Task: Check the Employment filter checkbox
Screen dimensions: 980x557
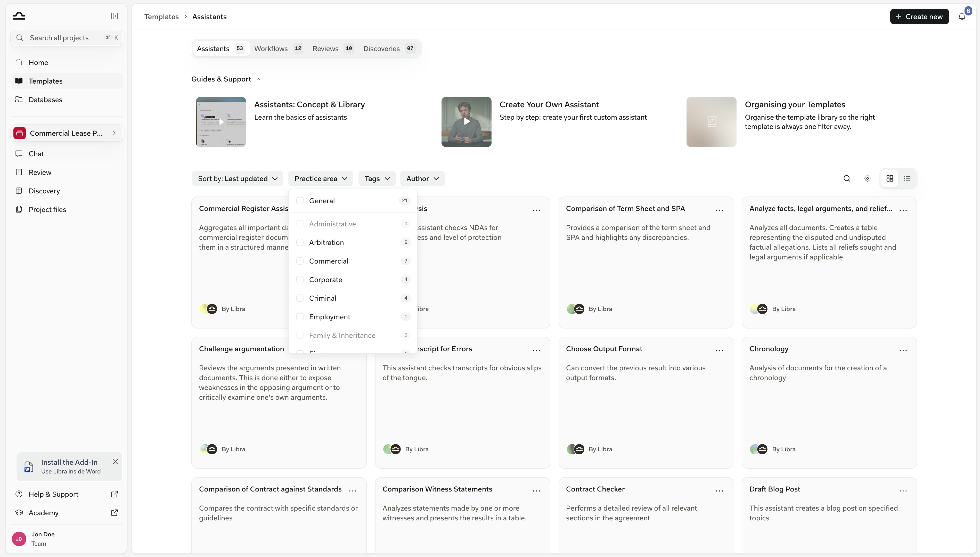Action: click(x=300, y=317)
